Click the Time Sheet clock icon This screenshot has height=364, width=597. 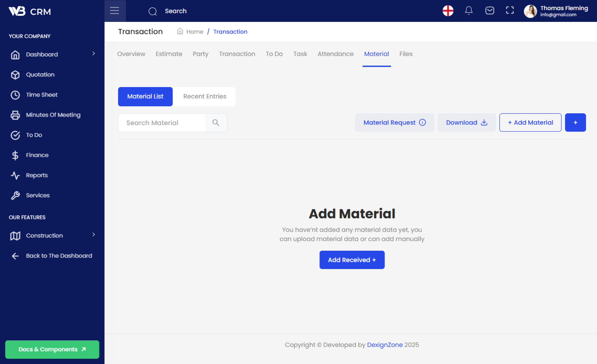tap(15, 95)
